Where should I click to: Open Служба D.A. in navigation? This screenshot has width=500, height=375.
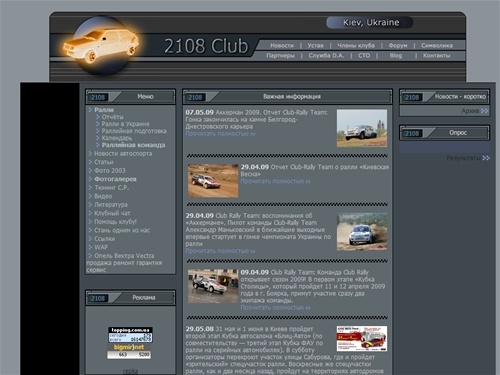click(326, 56)
